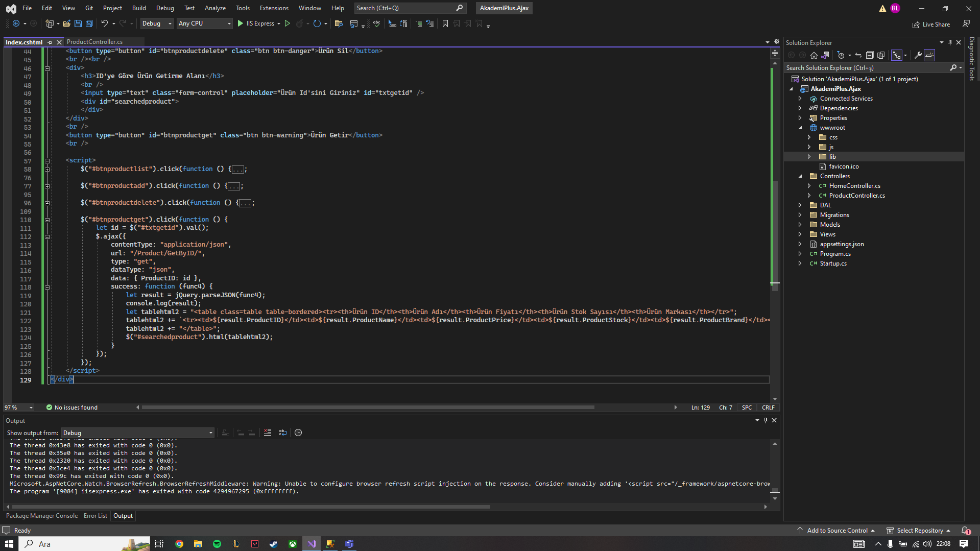Viewport: 980px width, 551px height.
Task: Click the Output panel horizontal scrollbar
Action: pos(250,507)
